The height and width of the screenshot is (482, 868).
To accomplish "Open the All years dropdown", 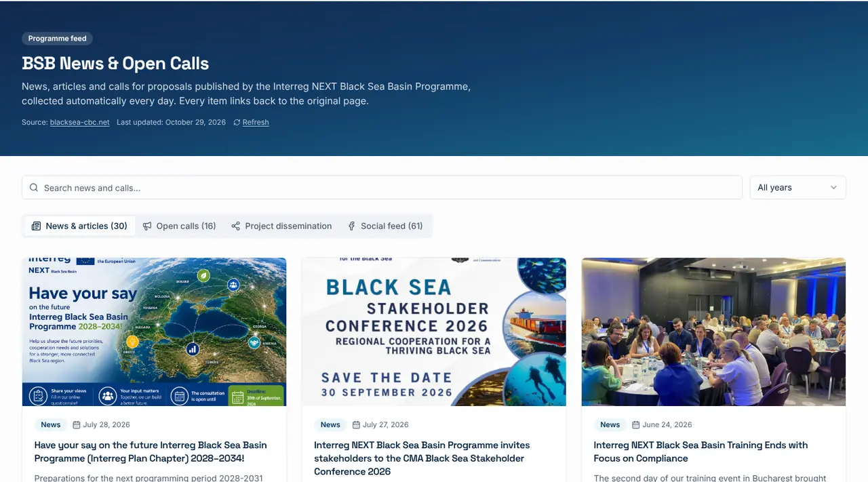I will point(797,188).
